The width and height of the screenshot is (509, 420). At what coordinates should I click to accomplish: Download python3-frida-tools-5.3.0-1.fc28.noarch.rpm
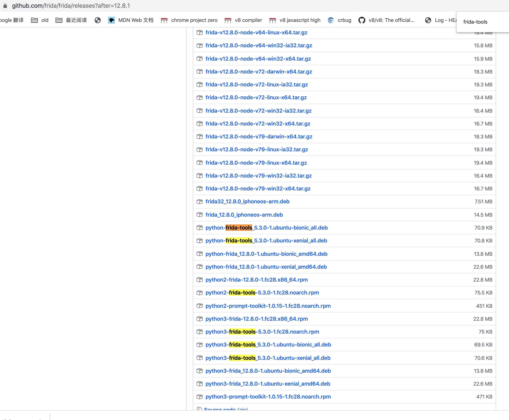click(262, 332)
